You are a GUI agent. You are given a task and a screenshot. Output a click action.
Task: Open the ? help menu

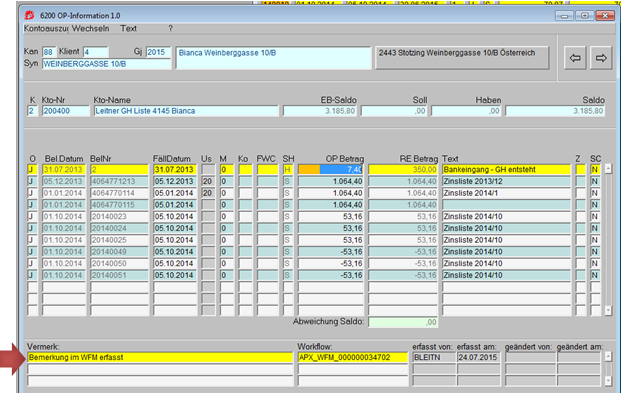(x=170, y=29)
